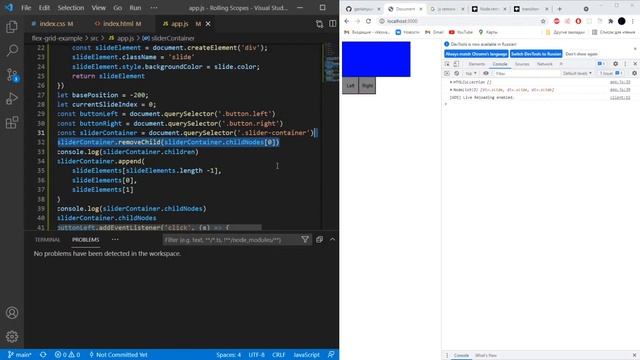This screenshot has width=640, height=360.
Task: Open the more panel views ellipsis in VS Code
Action: [x=115, y=240]
